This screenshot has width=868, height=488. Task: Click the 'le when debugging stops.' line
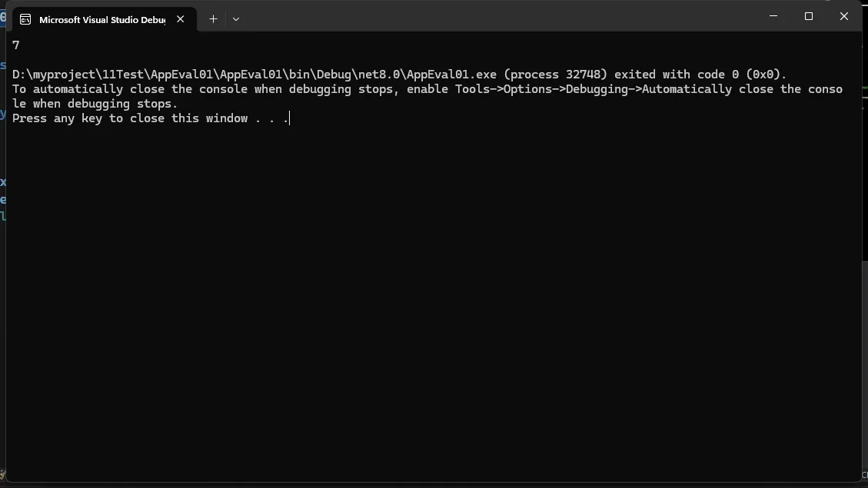pos(95,104)
